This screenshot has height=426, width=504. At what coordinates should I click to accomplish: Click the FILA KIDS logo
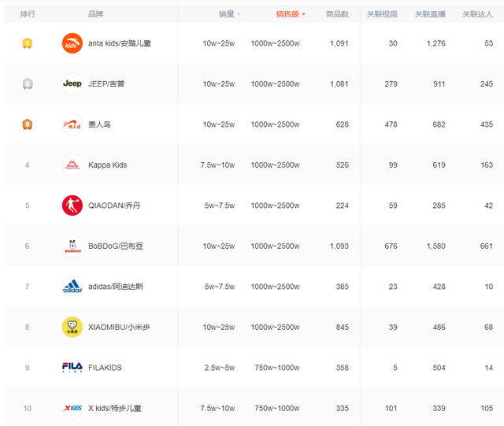(72, 368)
